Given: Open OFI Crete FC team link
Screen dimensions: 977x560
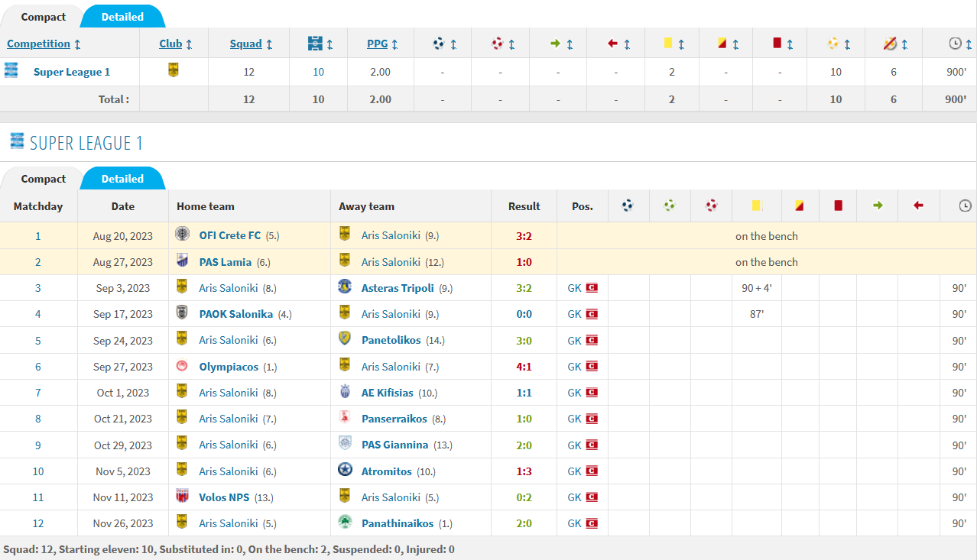Looking at the screenshot, I should 229,235.
